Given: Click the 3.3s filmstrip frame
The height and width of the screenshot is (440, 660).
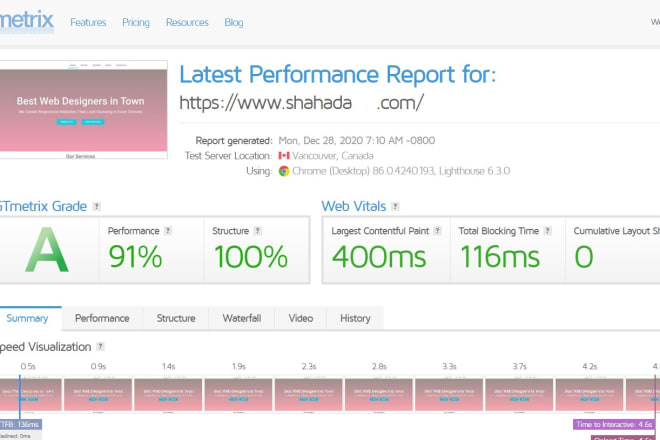Looking at the screenshot, I should pos(449,395).
